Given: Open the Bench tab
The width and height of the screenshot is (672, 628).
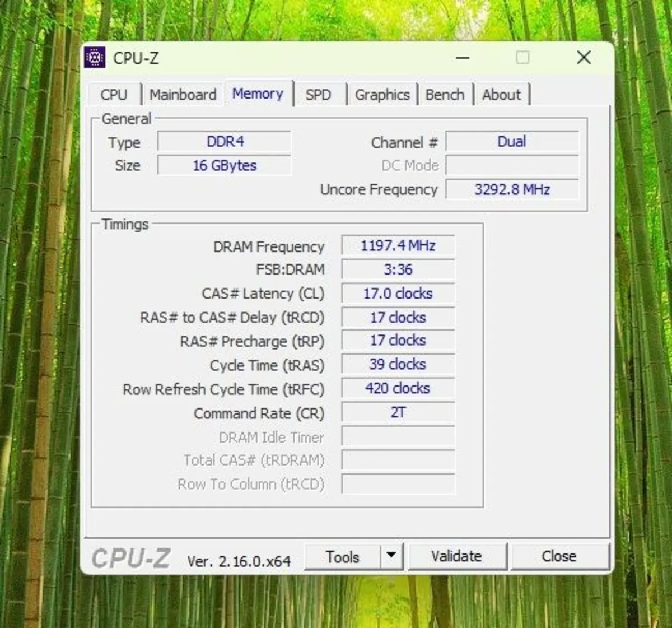Looking at the screenshot, I should 445,95.
